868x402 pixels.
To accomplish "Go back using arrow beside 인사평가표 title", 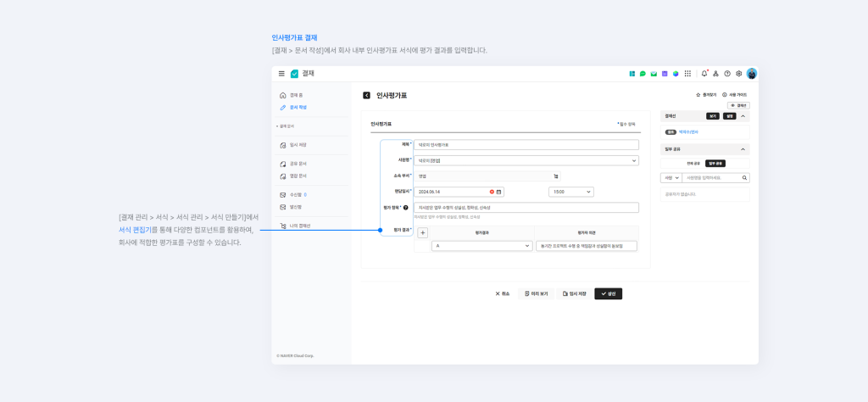I will tap(366, 95).
